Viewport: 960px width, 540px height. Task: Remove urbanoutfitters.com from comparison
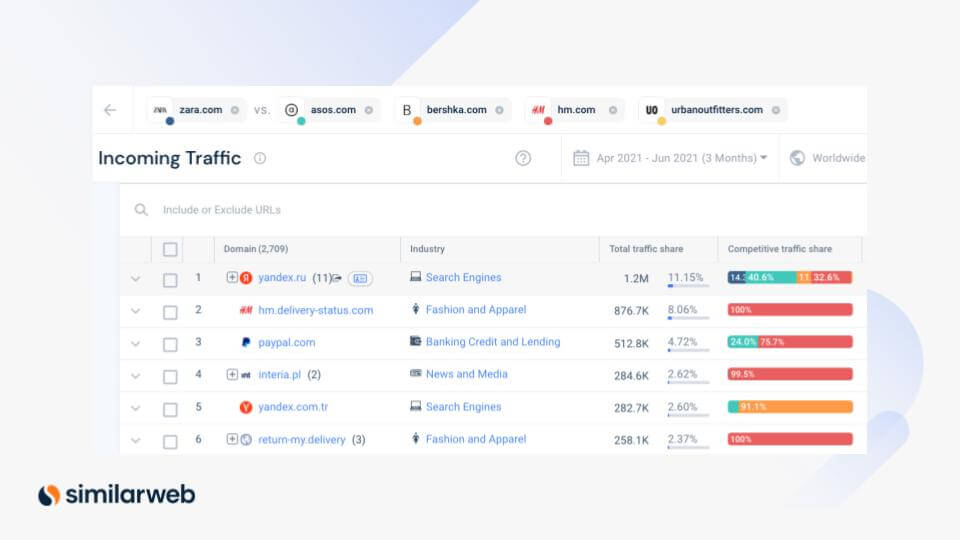point(776,110)
